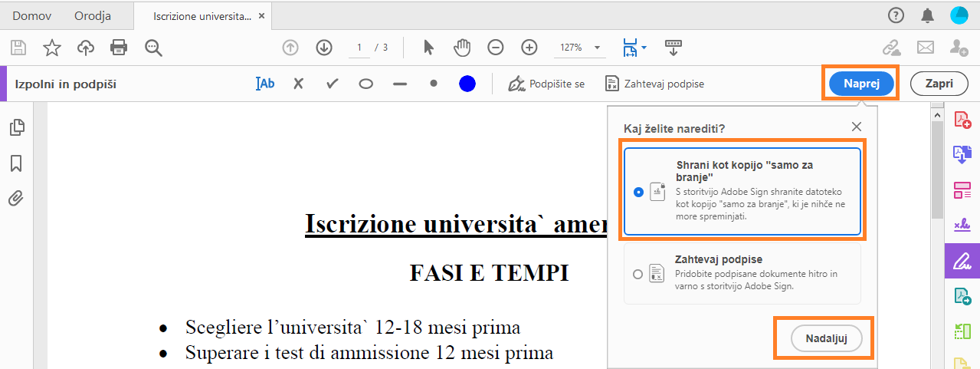The image size is (980, 369).
Task: Open bookmarks panel icon
Action: tap(16, 163)
